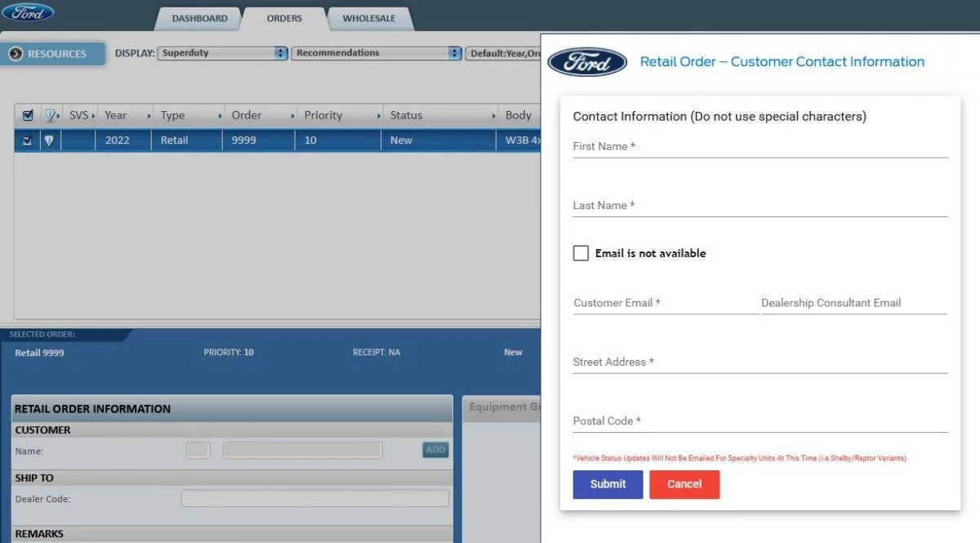The image size is (980, 543).
Task: Click the RECEIPT: NA summary text
Action: [376, 353]
